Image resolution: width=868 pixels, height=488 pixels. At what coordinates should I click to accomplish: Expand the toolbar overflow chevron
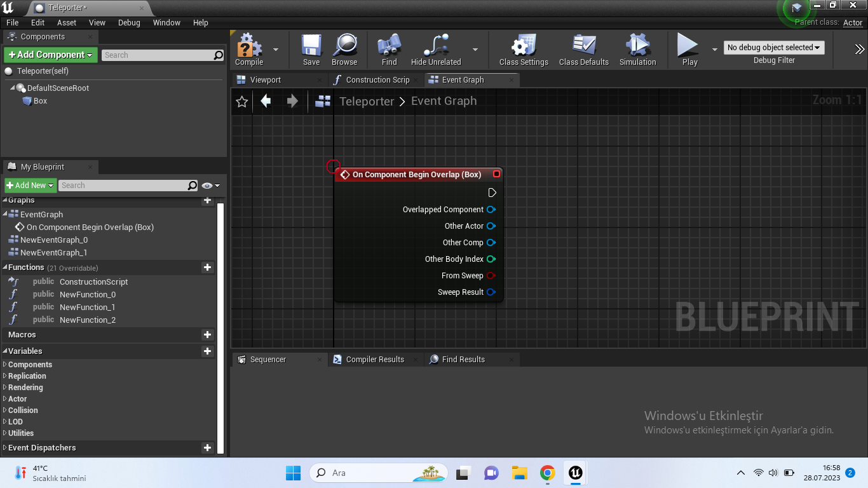[x=860, y=50]
